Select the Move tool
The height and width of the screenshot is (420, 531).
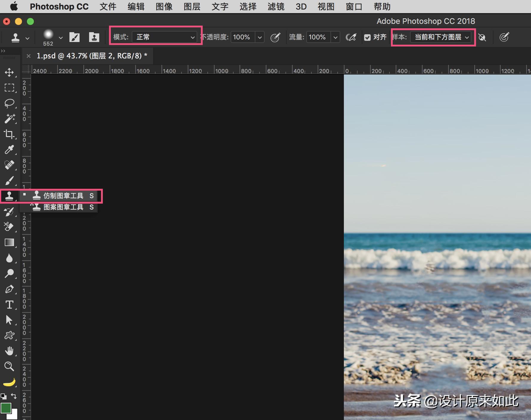coord(9,72)
